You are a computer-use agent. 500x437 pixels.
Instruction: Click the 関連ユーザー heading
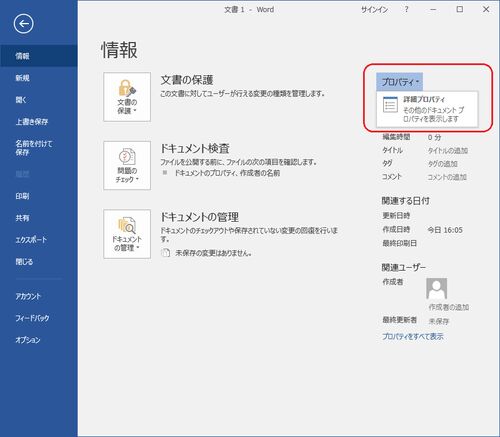(404, 267)
